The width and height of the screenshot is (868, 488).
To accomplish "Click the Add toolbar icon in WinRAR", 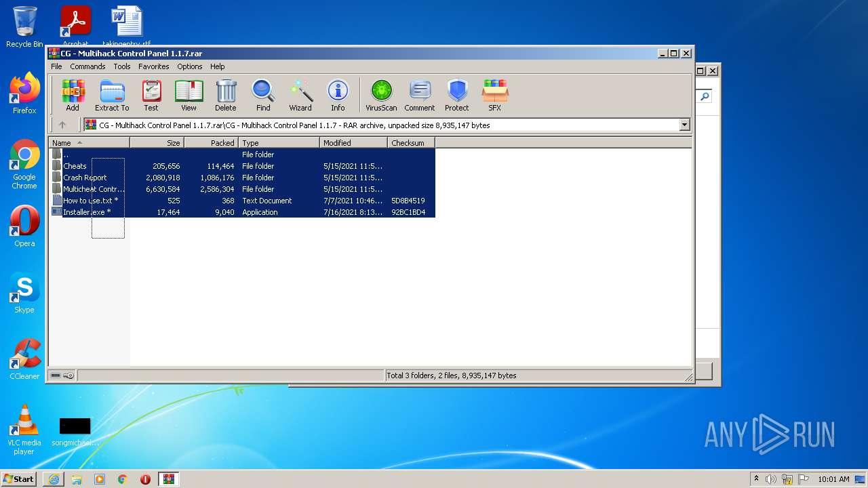I will [x=73, y=96].
